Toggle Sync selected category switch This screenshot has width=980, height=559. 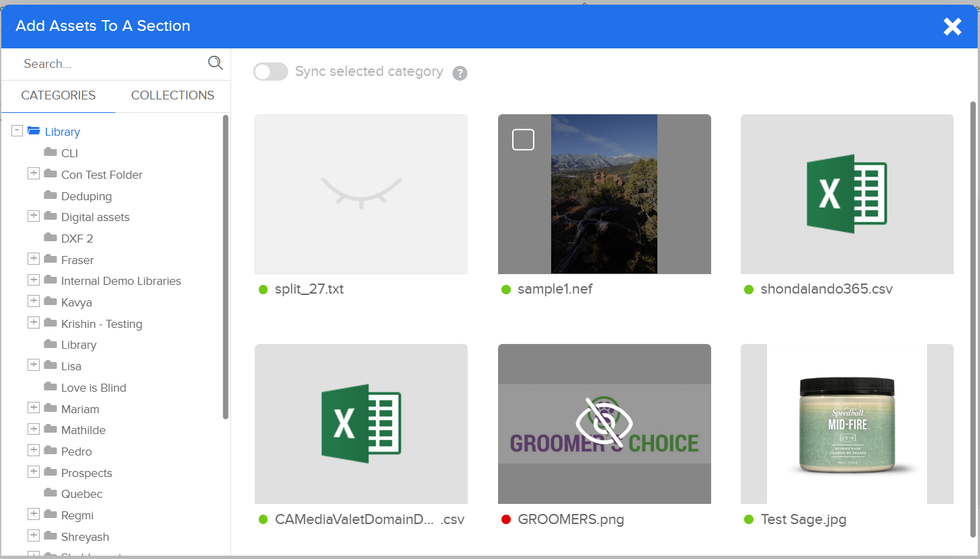271,72
